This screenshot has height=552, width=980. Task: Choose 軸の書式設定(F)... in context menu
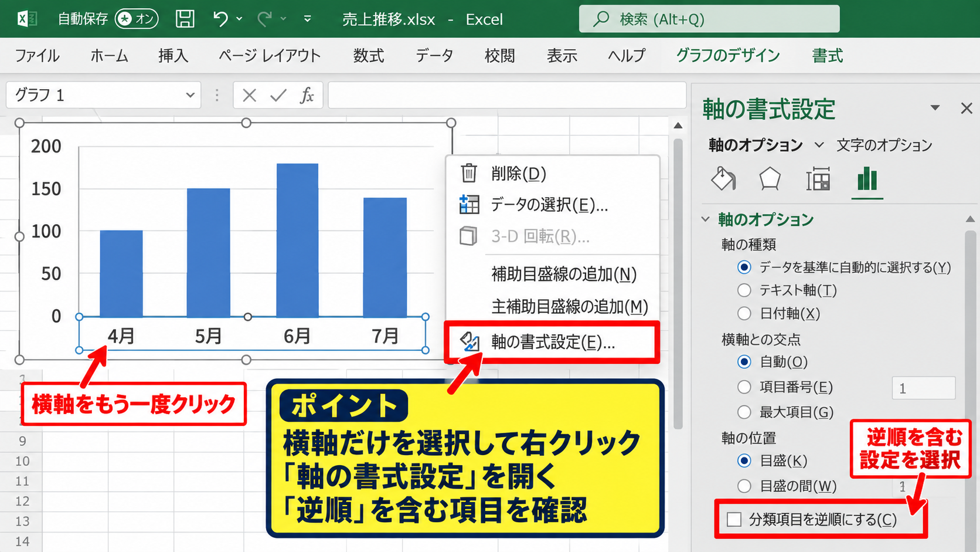tap(552, 342)
